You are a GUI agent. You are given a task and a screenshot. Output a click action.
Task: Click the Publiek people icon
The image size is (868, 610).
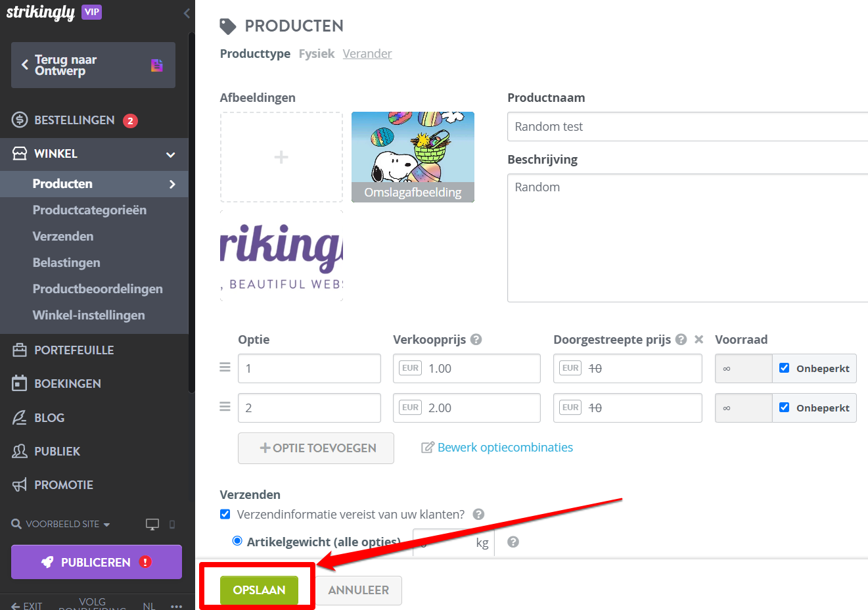20,451
